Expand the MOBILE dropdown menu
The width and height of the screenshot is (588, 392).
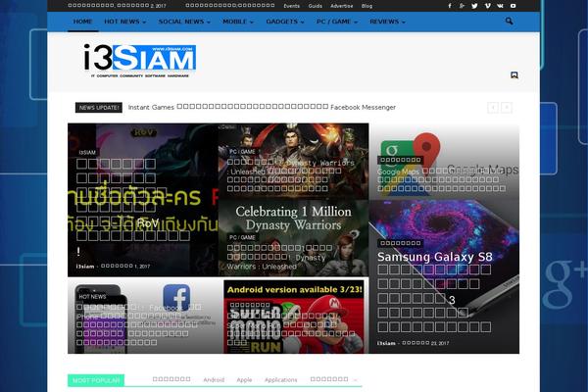(238, 22)
